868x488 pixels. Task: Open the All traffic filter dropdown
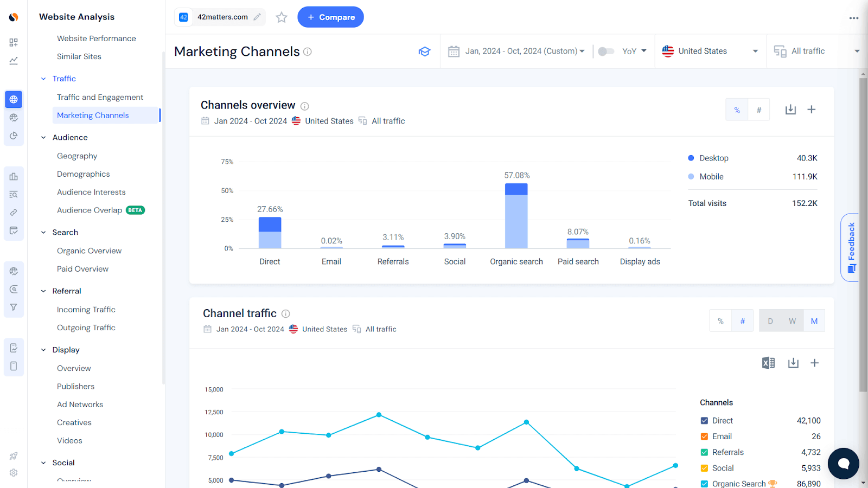tap(814, 51)
